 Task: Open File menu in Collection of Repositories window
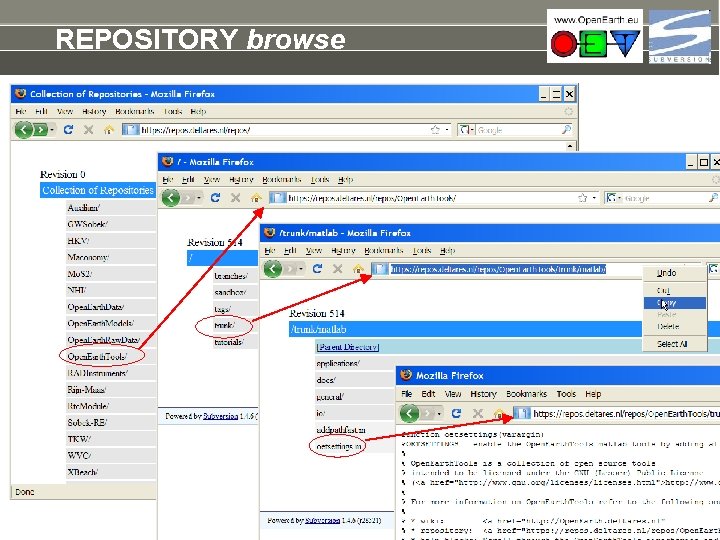[x=21, y=111]
